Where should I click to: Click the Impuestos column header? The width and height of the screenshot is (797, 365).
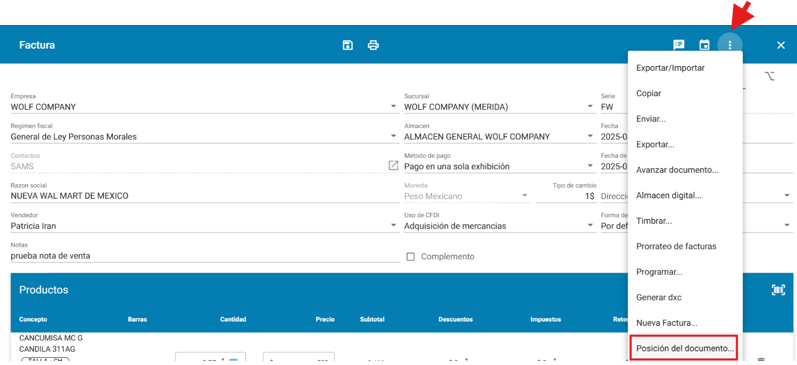point(545,319)
